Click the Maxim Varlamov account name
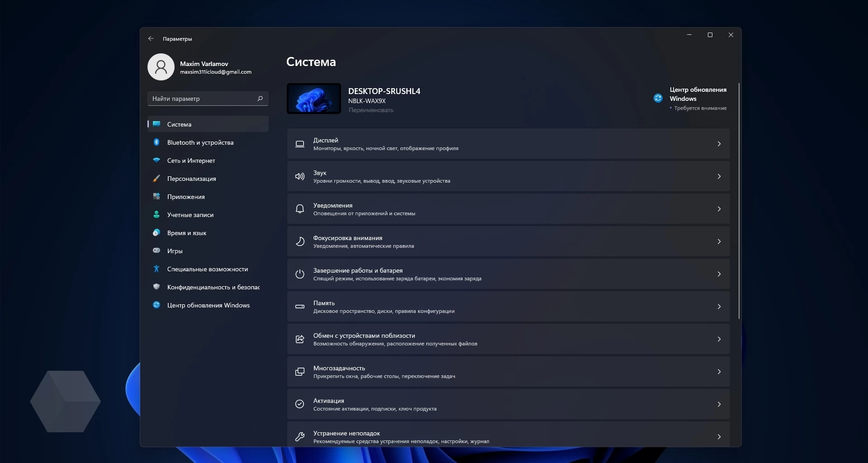The height and width of the screenshot is (463, 868). click(x=204, y=64)
